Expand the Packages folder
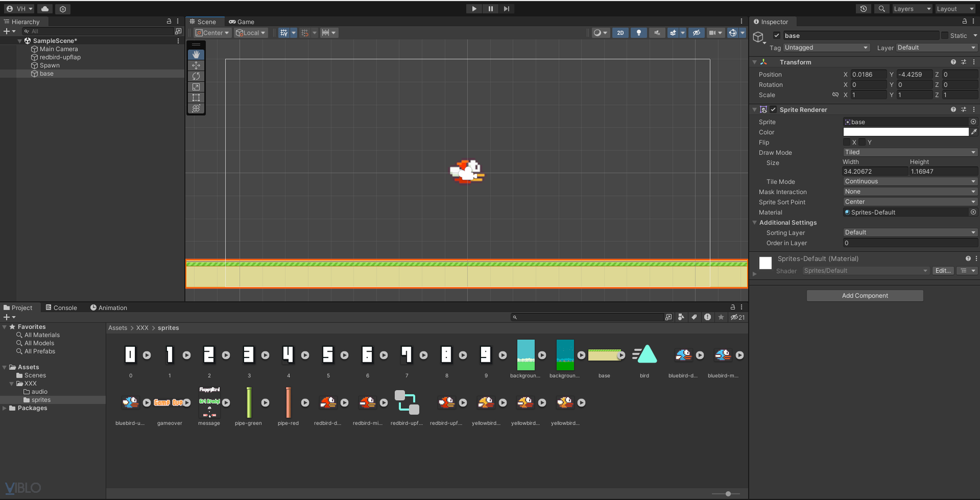Screen dimensions: 980x500 [x=5, y=408]
